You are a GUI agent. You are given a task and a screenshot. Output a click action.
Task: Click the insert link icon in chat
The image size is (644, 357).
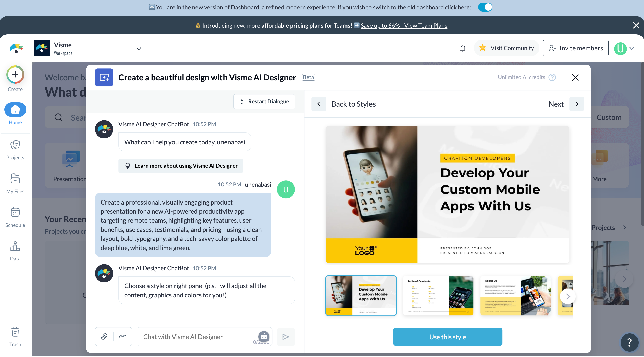pyautogui.click(x=123, y=337)
